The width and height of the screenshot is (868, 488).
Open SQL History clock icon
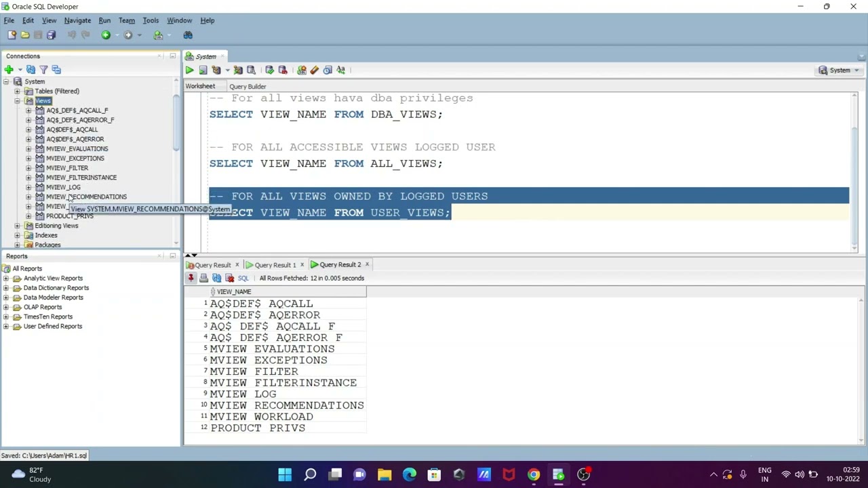click(328, 70)
